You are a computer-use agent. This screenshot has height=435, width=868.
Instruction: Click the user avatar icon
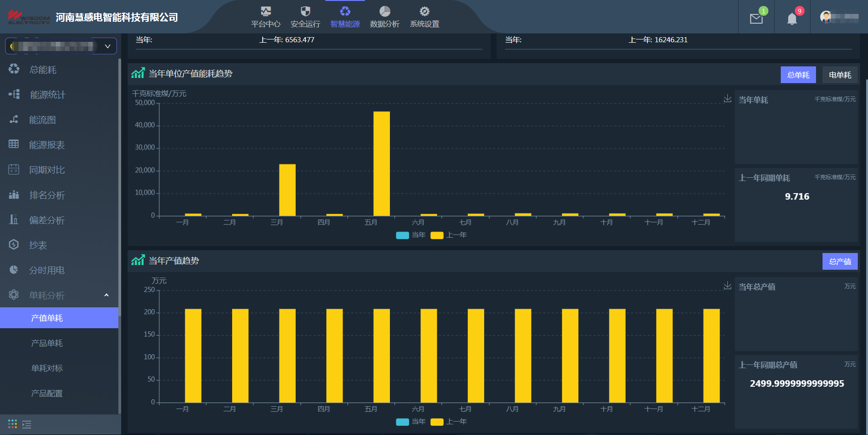click(x=825, y=17)
